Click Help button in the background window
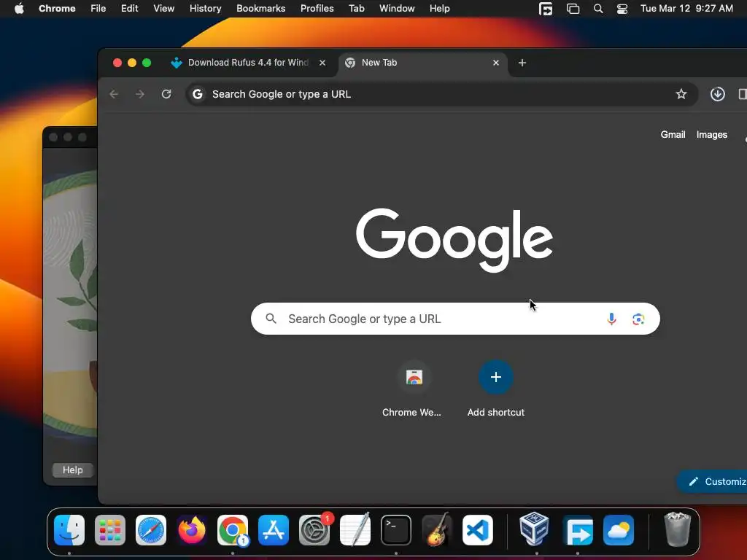Image resolution: width=747 pixels, height=560 pixels. (72, 470)
